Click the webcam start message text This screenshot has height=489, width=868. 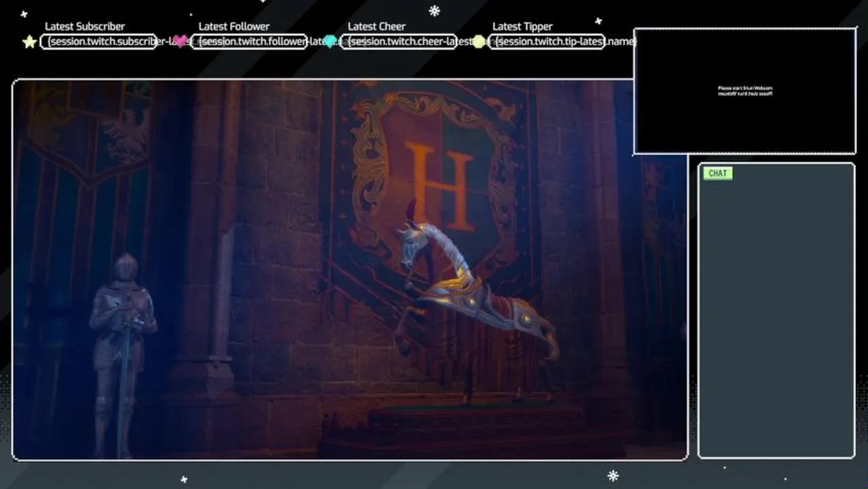[745, 91]
